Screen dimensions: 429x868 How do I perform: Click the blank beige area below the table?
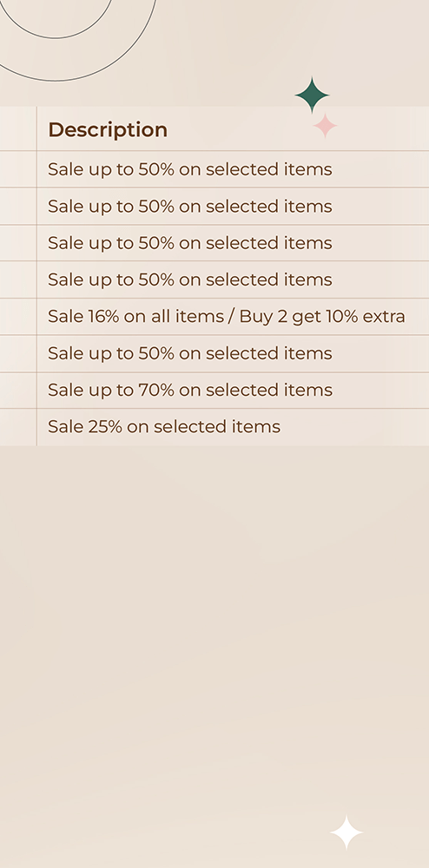214,626
